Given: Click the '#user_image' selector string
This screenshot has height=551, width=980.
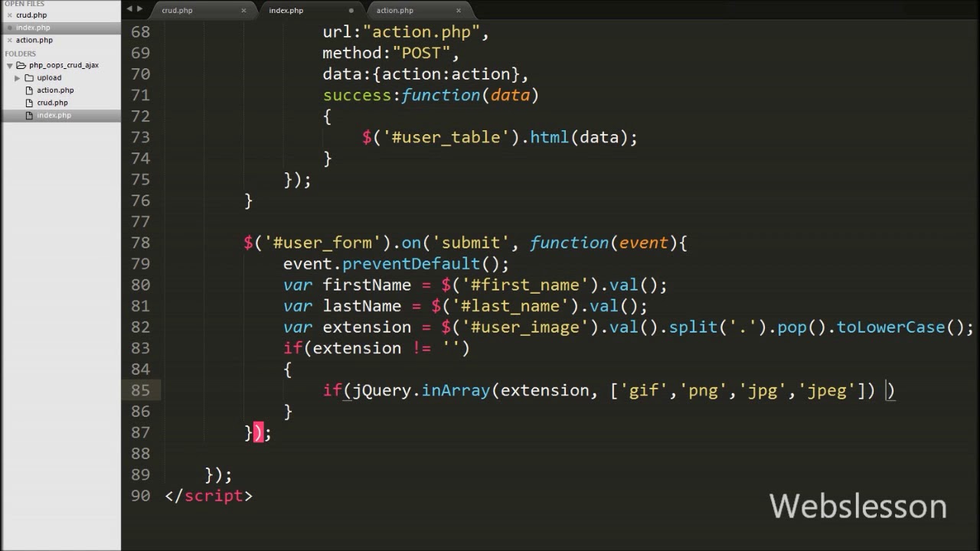Looking at the screenshot, I should pyautogui.click(x=525, y=328).
